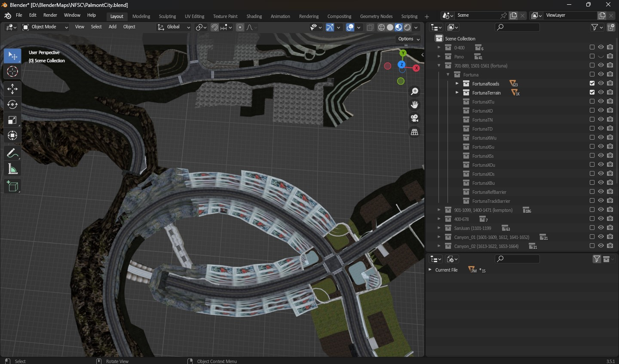Open the viewport Object menu

(129, 27)
